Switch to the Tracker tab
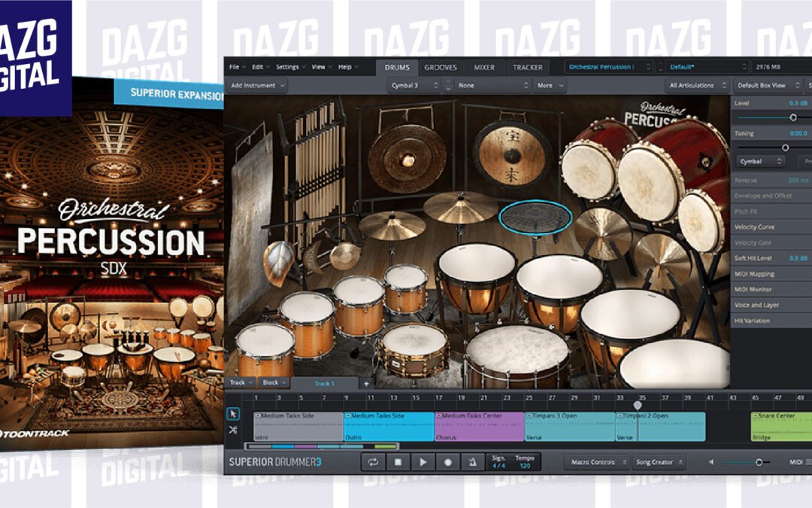The width and height of the screenshot is (812, 508). 528,68
